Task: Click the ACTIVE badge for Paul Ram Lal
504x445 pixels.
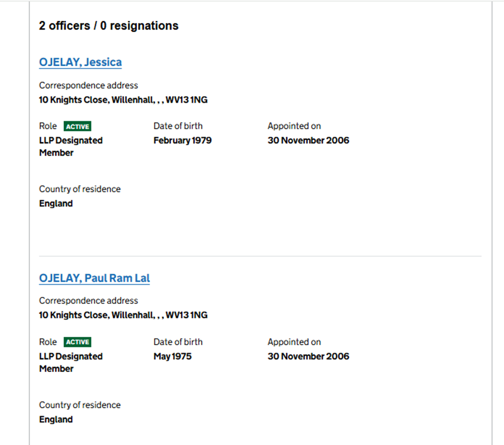Action: [x=78, y=342]
